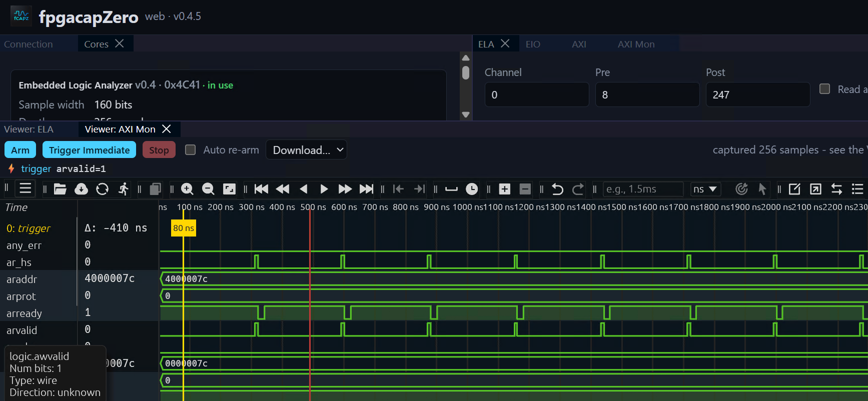Click the open external arrow icon
The width and height of the screenshot is (868, 401).
click(x=815, y=189)
